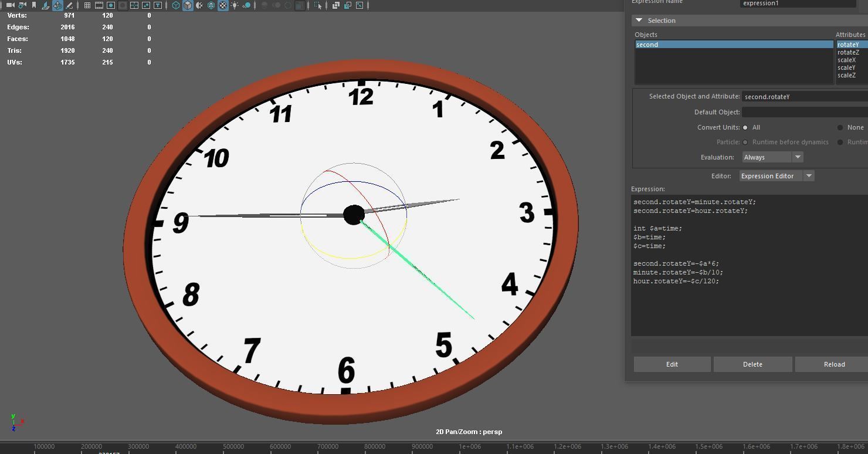Click the Faces count 1048 value
This screenshot has width=868, height=454.
pos(67,39)
